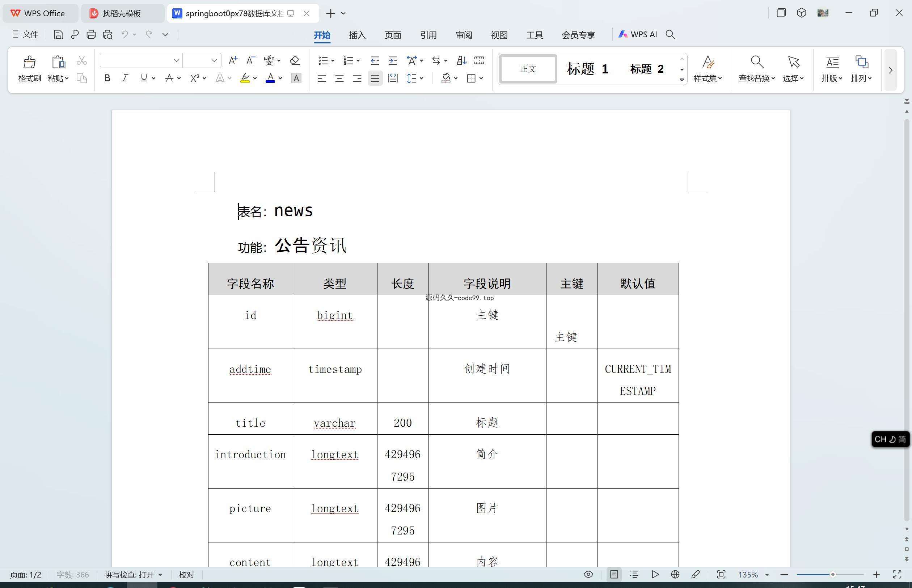This screenshot has width=912, height=588.
Task: Enter fullscreen with status bar expand icon
Action: pos(897,574)
